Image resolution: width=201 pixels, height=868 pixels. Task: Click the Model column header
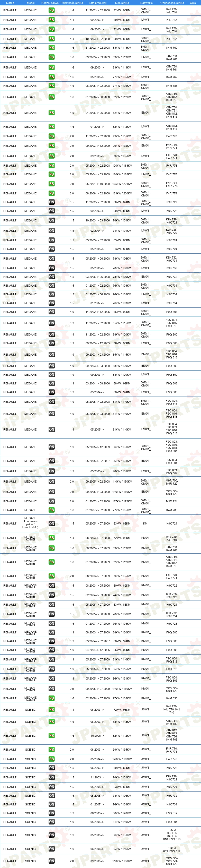pyautogui.click(x=31, y=3)
